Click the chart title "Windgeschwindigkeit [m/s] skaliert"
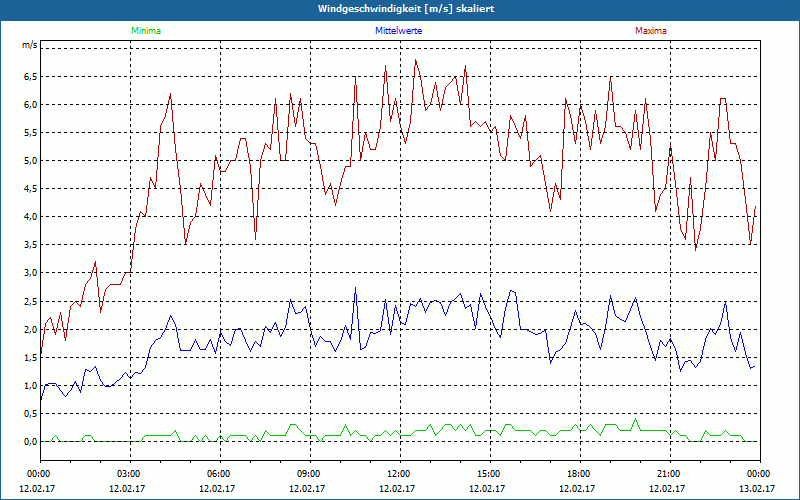 pos(406,9)
